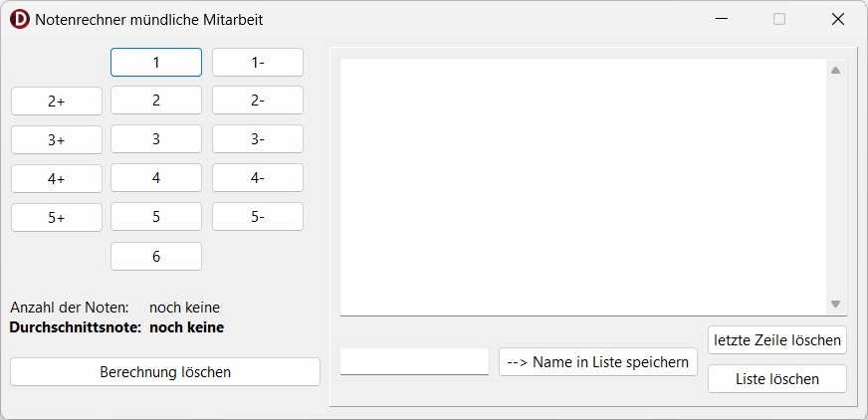Enter a grade 6
Viewport: 868px width, 420px height.
point(156,256)
